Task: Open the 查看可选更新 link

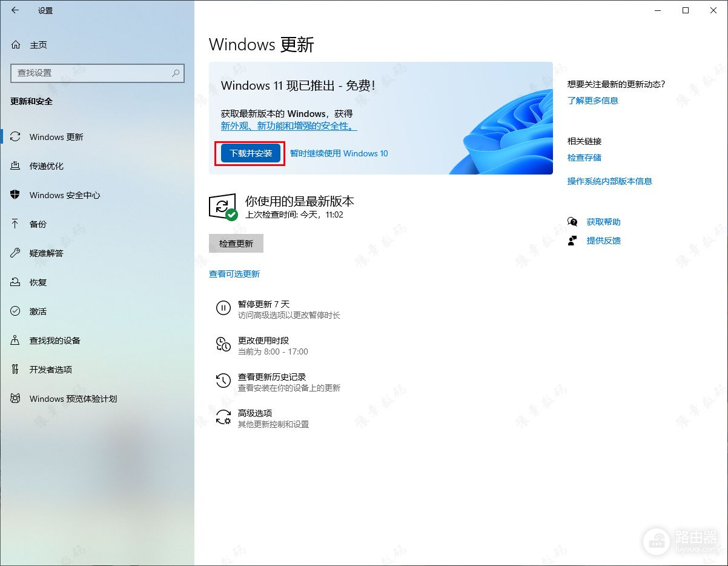Action: pos(234,274)
